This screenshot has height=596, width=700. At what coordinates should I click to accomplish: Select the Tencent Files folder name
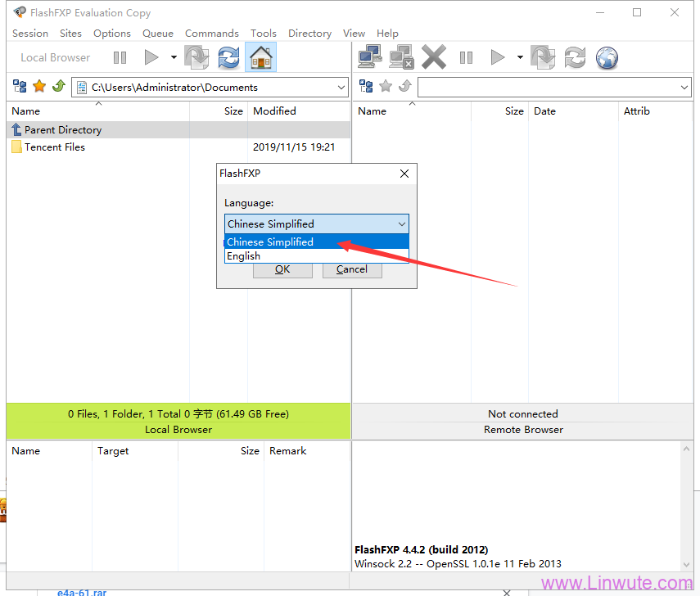point(55,147)
